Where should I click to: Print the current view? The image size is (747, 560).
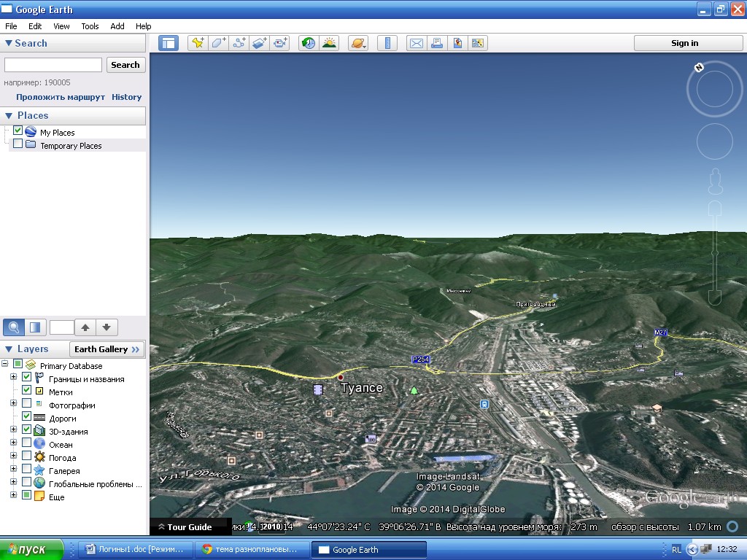click(437, 43)
